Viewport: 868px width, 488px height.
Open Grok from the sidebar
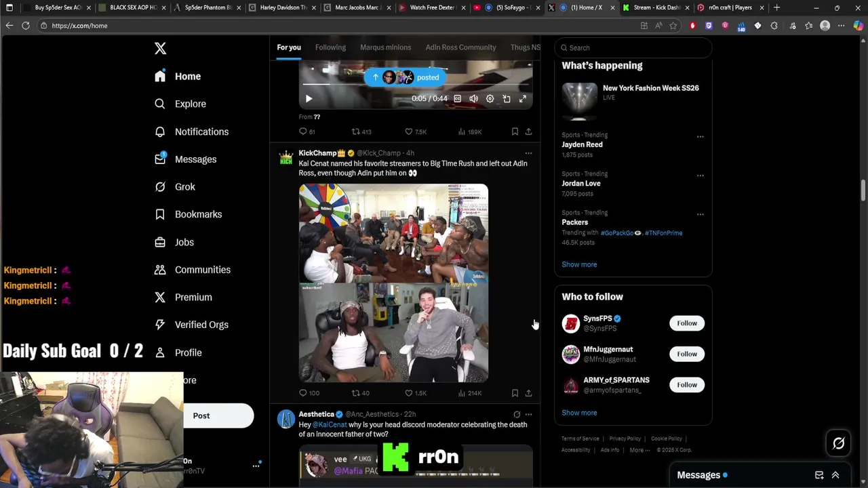(175, 187)
